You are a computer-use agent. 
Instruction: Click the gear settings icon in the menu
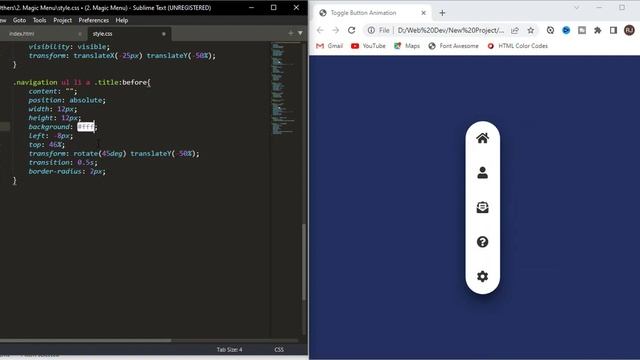(482, 276)
